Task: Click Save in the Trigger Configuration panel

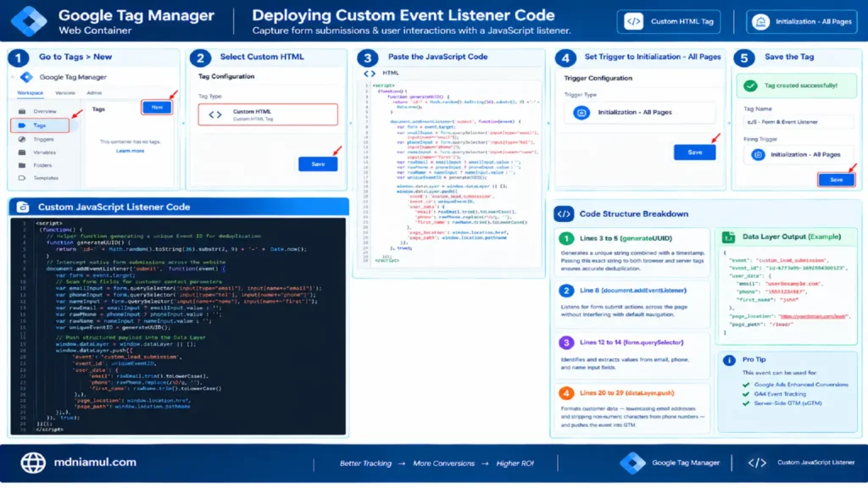Action: click(x=695, y=152)
